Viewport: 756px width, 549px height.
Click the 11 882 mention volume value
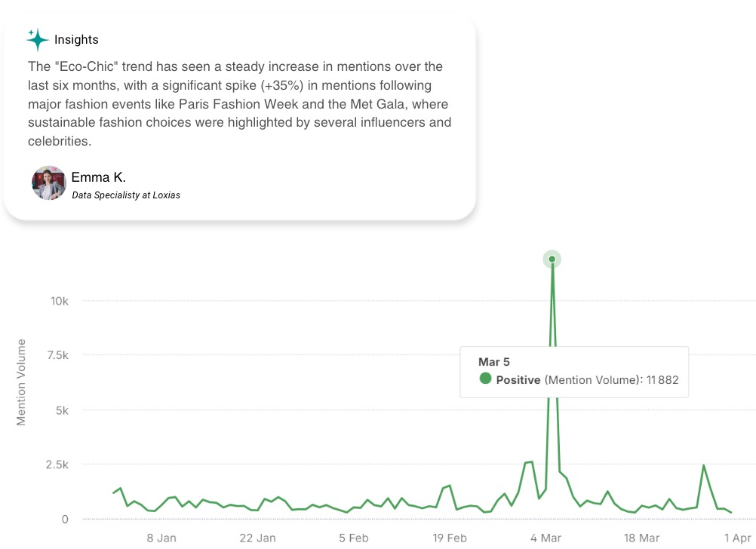tap(662, 380)
